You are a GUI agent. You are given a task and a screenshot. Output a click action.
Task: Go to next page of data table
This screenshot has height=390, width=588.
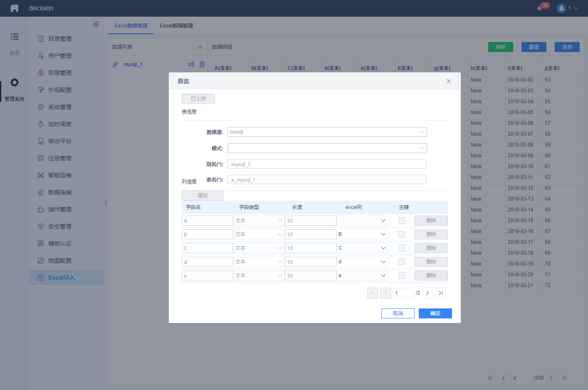point(551,378)
